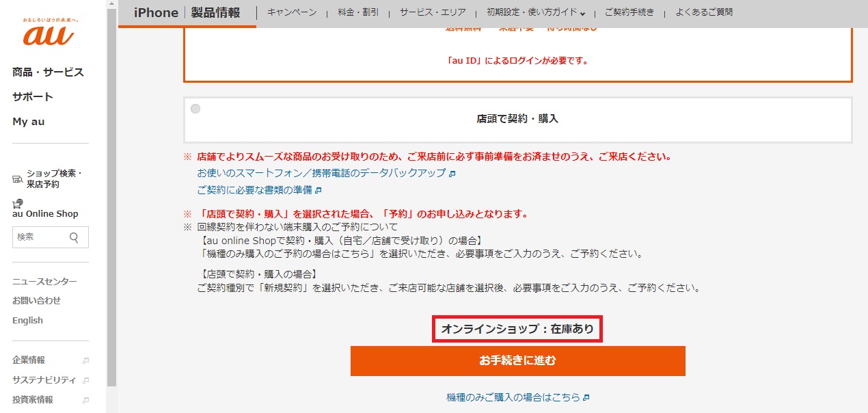Click the sidebar vertical scrollbar

click(x=111, y=198)
